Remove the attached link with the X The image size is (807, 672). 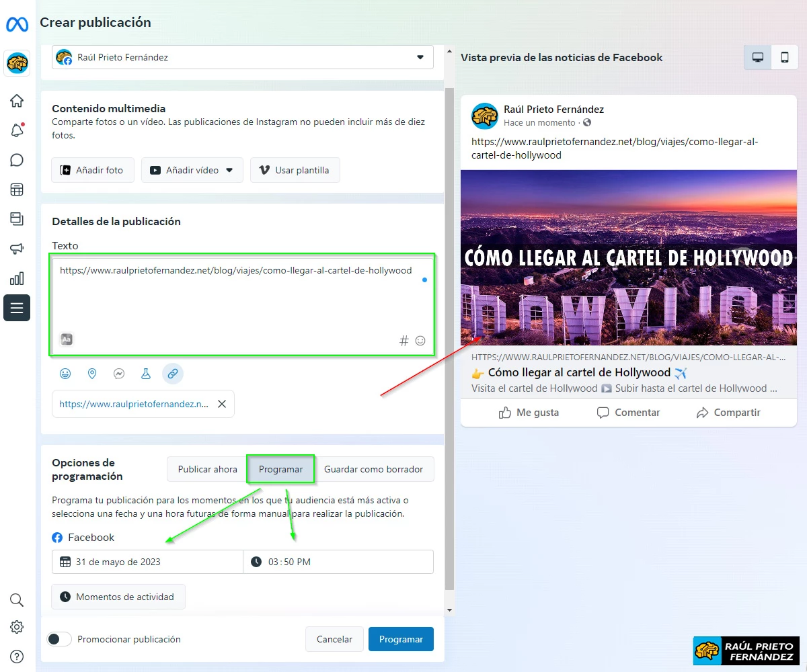coord(222,404)
